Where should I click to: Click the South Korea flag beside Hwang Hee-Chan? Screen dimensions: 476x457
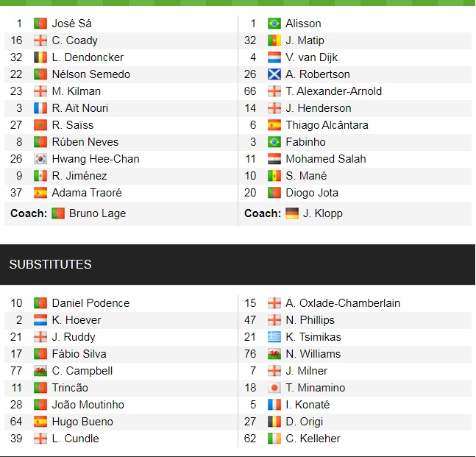click(x=40, y=159)
